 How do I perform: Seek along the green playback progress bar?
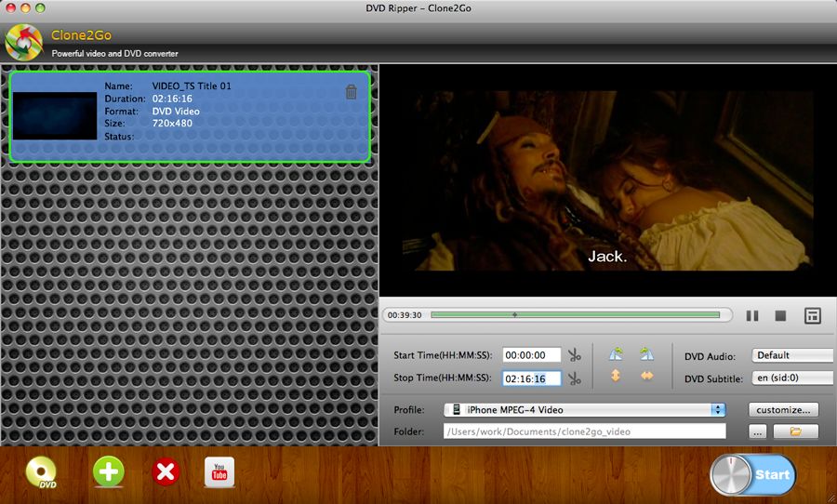tap(575, 315)
